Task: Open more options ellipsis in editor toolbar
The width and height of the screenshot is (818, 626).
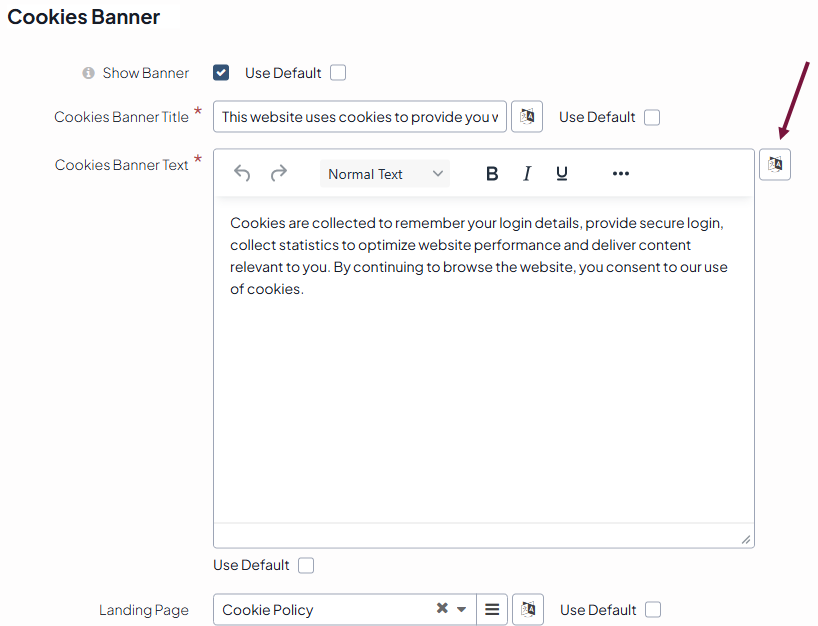Action: pos(621,174)
